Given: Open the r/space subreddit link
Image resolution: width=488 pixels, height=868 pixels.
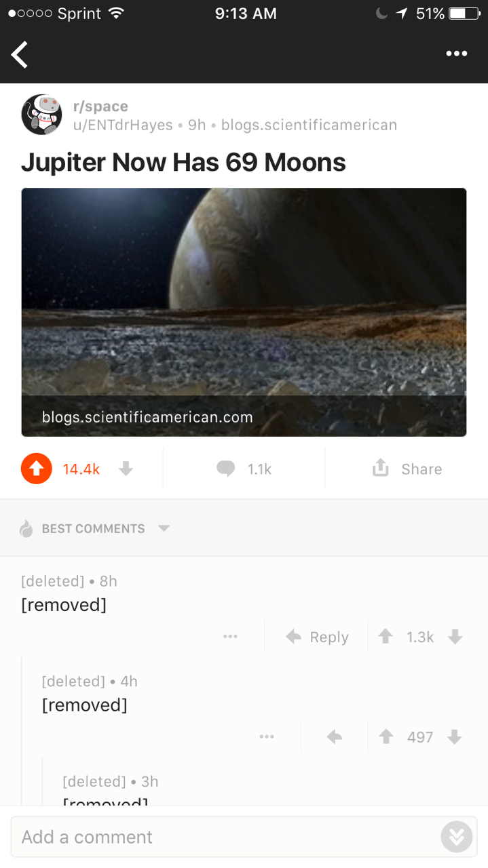Looking at the screenshot, I should (100, 106).
